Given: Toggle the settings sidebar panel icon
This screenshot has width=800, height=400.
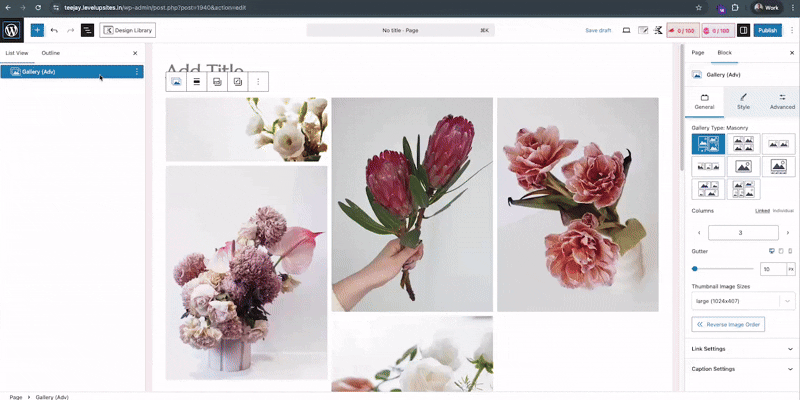Looking at the screenshot, I should point(743,31).
